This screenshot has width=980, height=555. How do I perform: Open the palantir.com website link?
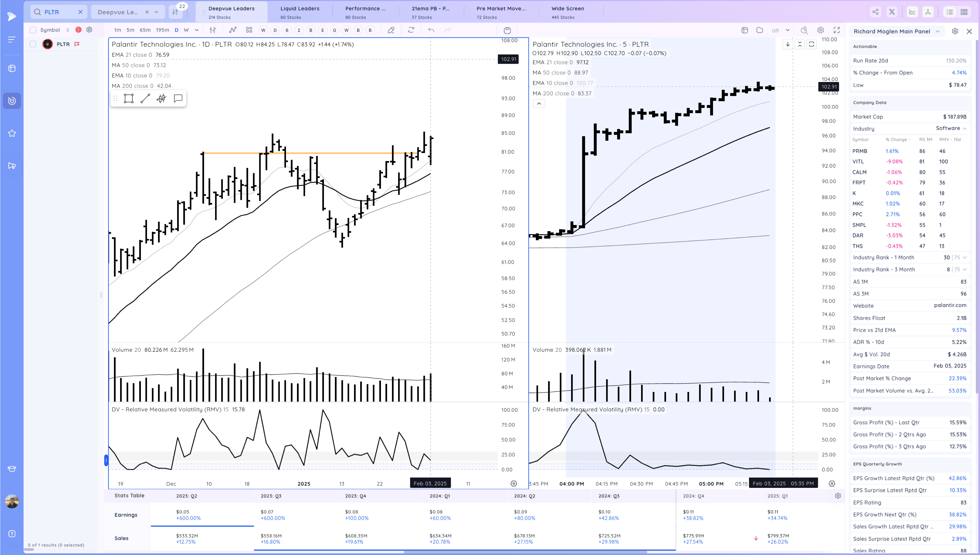click(x=950, y=305)
